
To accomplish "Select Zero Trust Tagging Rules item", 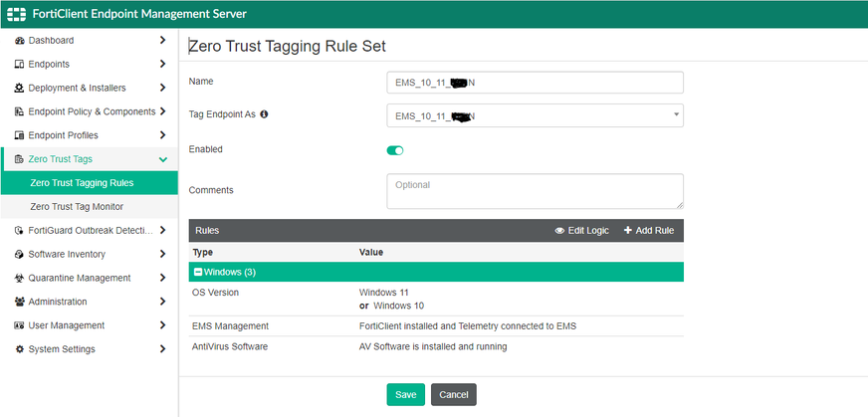I will [x=82, y=183].
